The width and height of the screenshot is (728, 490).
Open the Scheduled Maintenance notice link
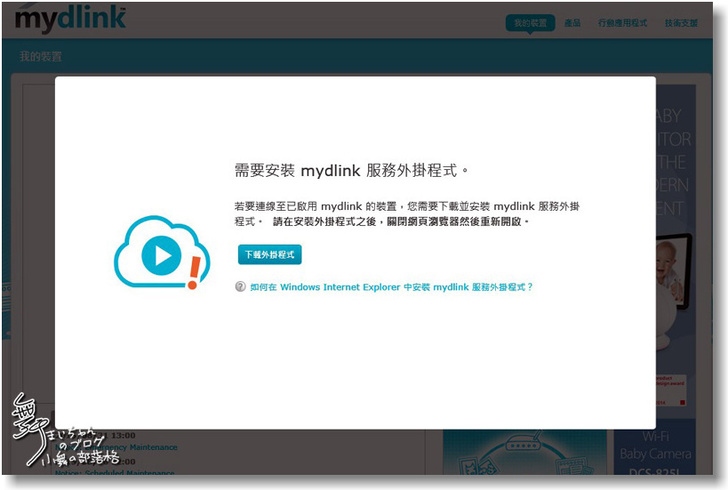tap(115, 472)
